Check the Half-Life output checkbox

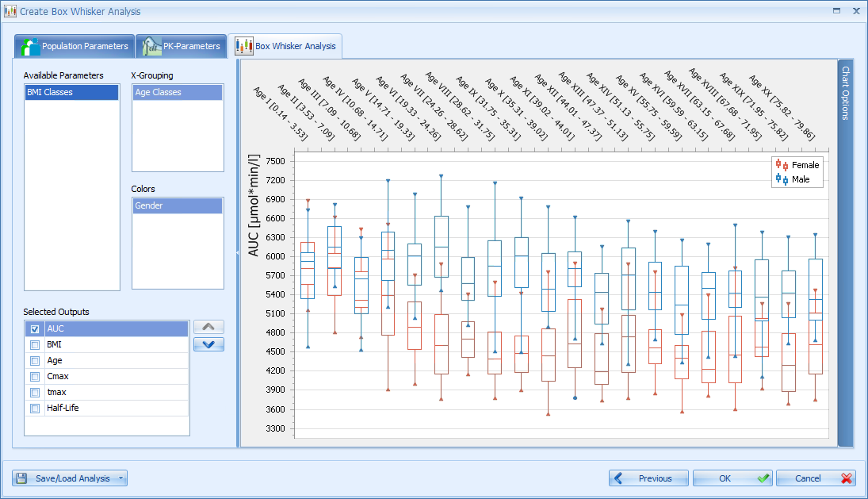(35, 409)
